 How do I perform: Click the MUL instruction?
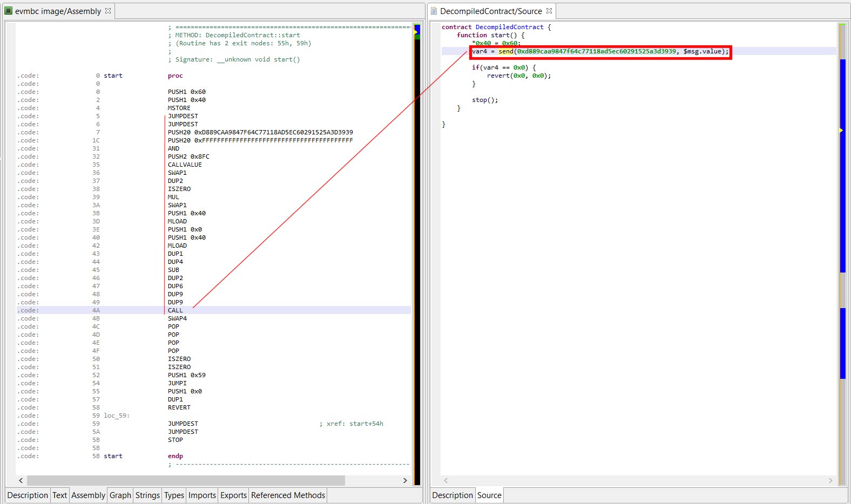(x=173, y=197)
